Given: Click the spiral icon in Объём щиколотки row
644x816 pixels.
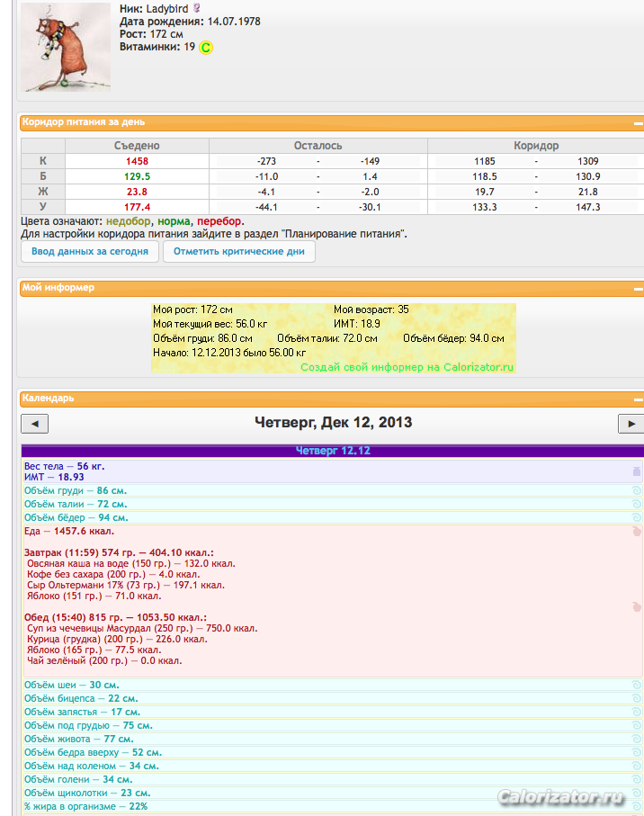Looking at the screenshot, I should (636, 794).
